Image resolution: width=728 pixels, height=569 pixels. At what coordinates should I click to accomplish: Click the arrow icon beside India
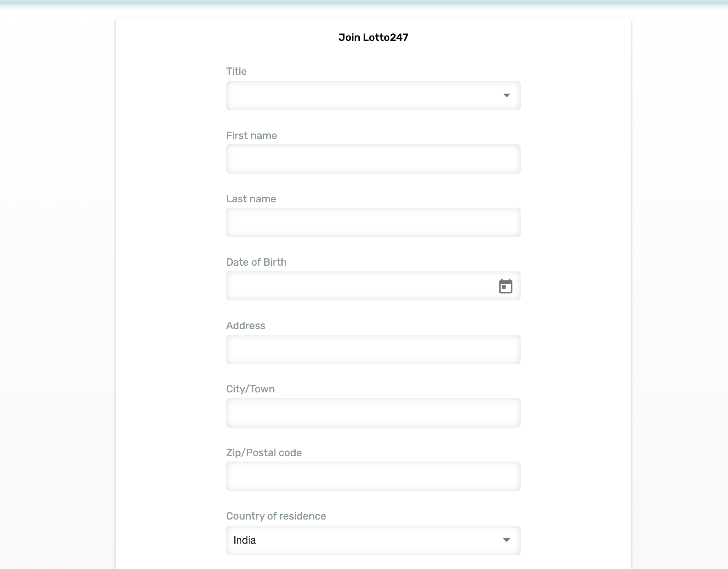pos(506,540)
